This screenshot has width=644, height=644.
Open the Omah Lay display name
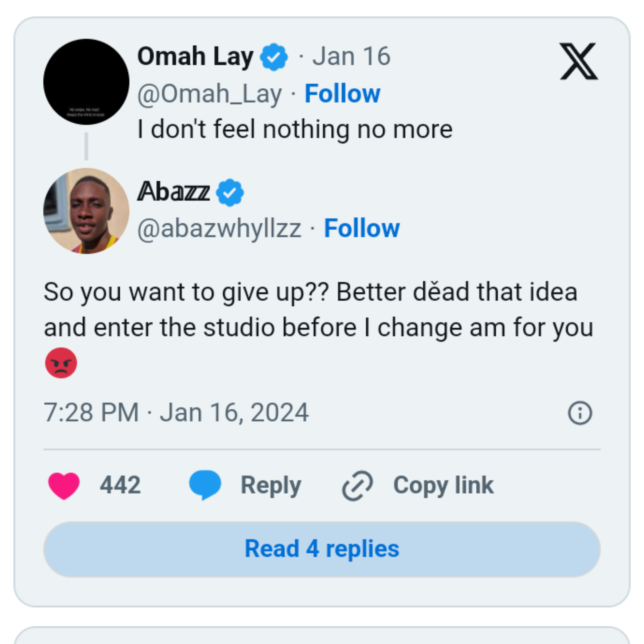click(x=195, y=57)
